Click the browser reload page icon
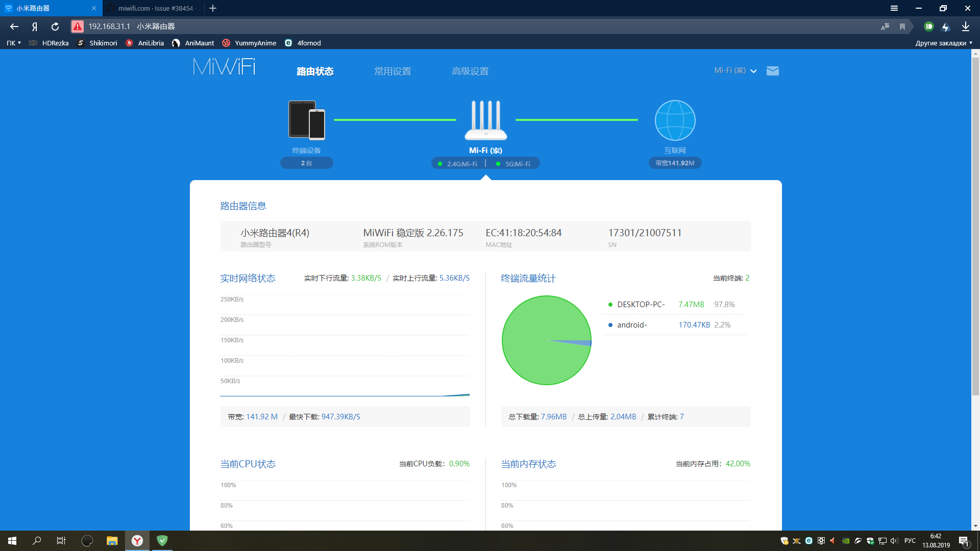Image resolution: width=980 pixels, height=551 pixels. pyautogui.click(x=55, y=27)
